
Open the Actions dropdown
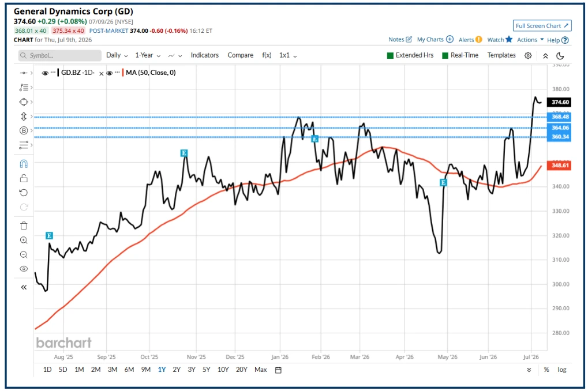pyautogui.click(x=530, y=40)
